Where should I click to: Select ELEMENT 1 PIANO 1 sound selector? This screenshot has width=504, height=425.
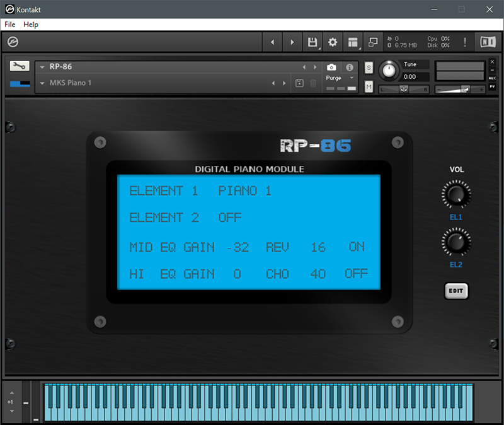coord(245,191)
